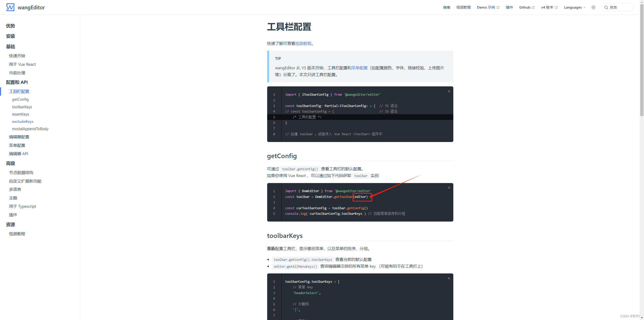Click the 菜单配置 link in TIP box
This screenshot has height=320, width=644.
pyautogui.click(x=359, y=68)
